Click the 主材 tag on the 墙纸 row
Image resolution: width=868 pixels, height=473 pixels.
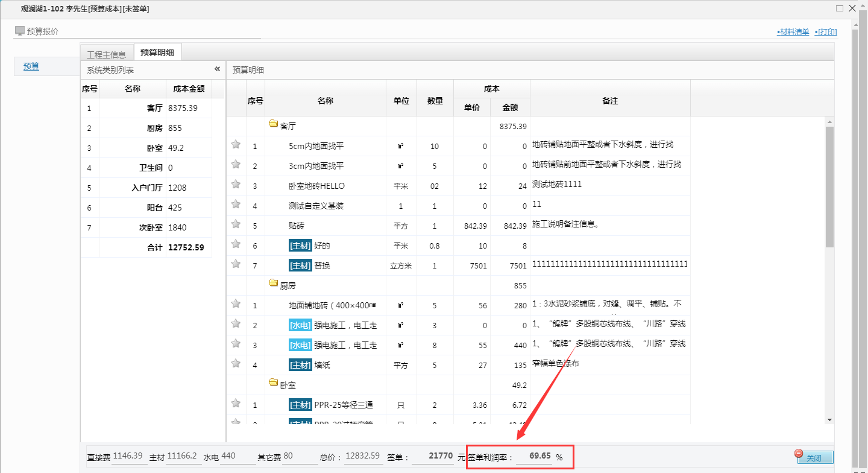[x=300, y=364]
